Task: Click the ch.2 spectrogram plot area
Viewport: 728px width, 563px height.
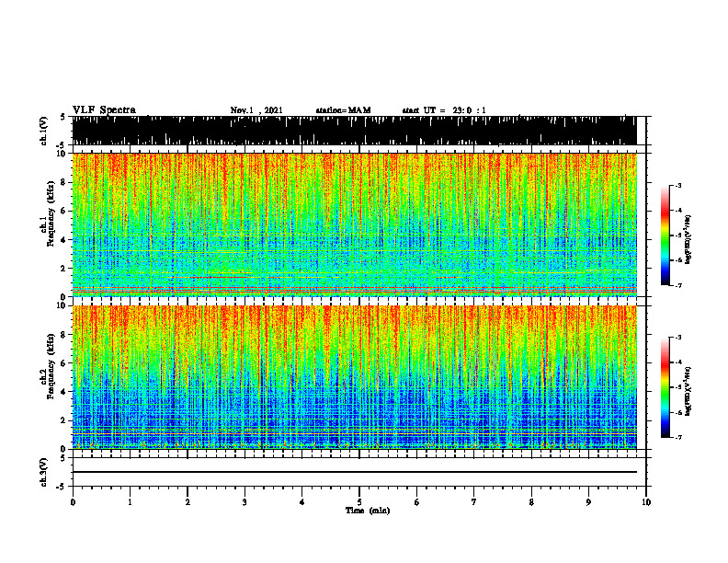Action: [354, 377]
